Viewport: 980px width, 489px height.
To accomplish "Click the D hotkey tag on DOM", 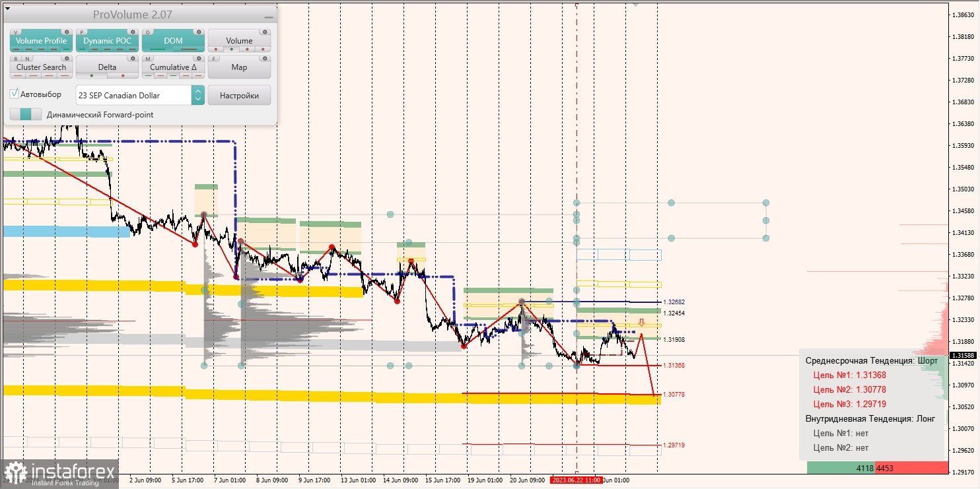I will [148, 32].
